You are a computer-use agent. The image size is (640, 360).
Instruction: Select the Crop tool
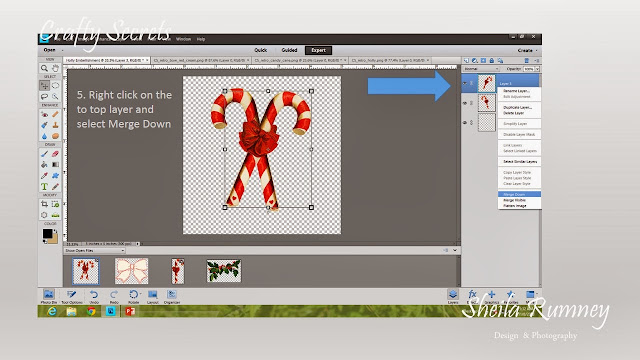[44, 204]
